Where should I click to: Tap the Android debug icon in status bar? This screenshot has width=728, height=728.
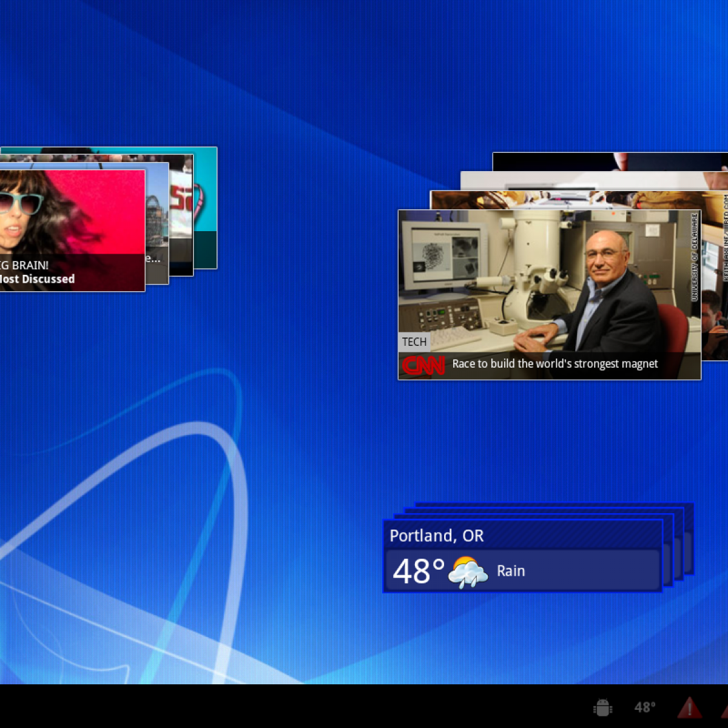602,707
